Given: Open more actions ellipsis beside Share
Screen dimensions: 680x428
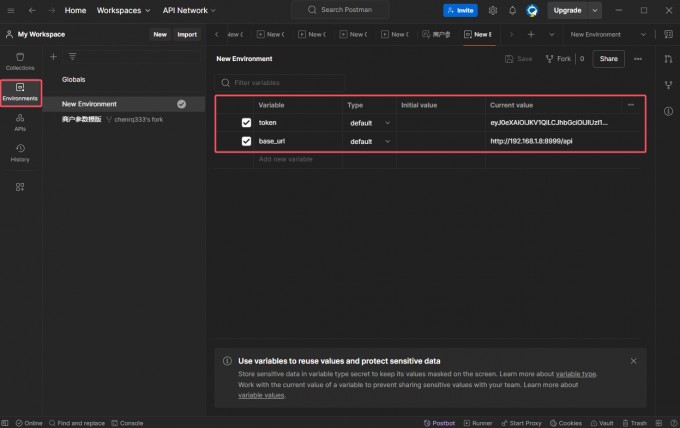Looking at the screenshot, I should click(x=638, y=59).
